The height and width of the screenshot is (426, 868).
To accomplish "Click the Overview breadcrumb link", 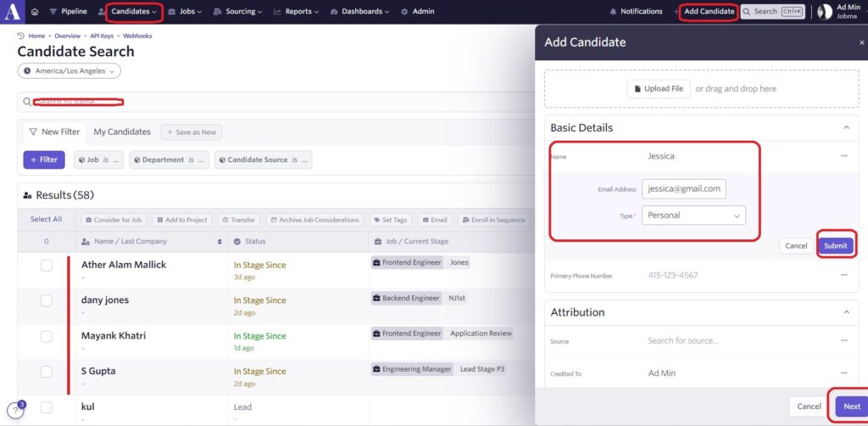I will pyautogui.click(x=68, y=36).
